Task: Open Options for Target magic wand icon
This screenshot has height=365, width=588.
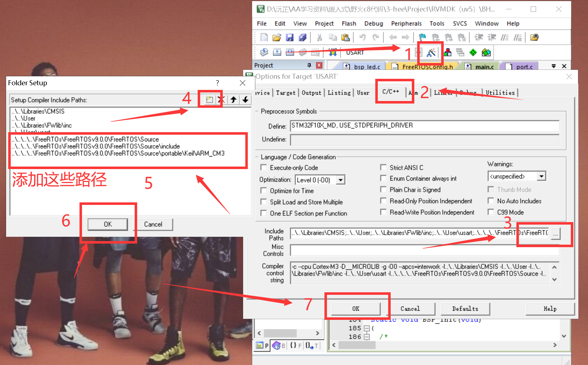Action: click(x=431, y=52)
